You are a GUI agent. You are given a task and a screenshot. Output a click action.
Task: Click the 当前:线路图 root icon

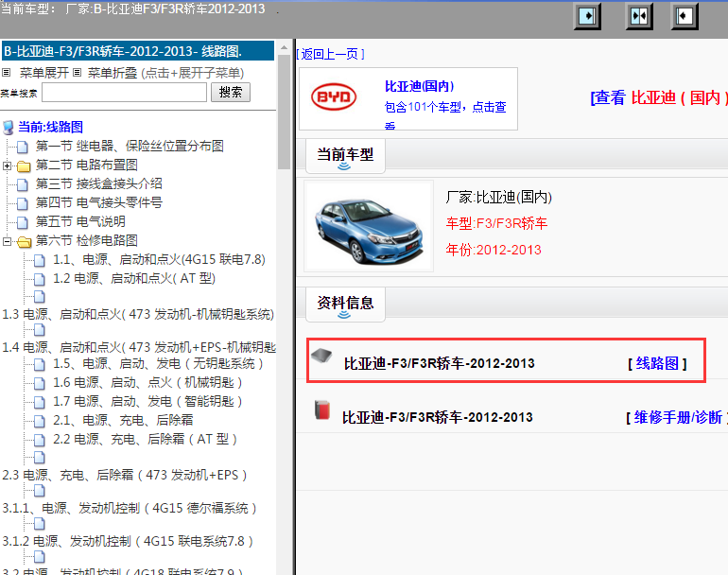tap(8, 128)
